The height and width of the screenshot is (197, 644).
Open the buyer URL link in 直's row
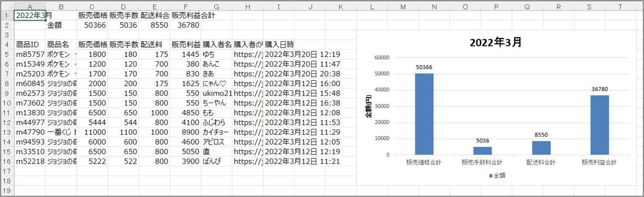coord(248,152)
